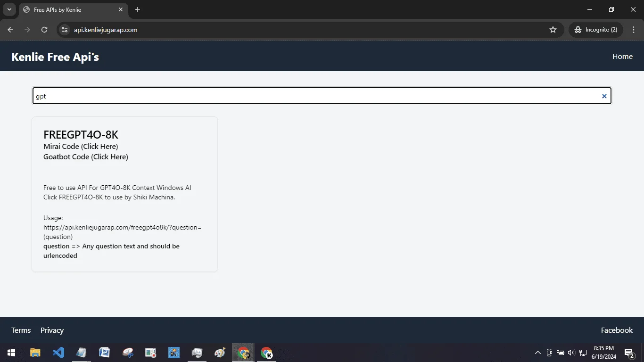Open network settings tray icon
Image resolution: width=644 pixels, height=362 pixels.
[x=583, y=353]
